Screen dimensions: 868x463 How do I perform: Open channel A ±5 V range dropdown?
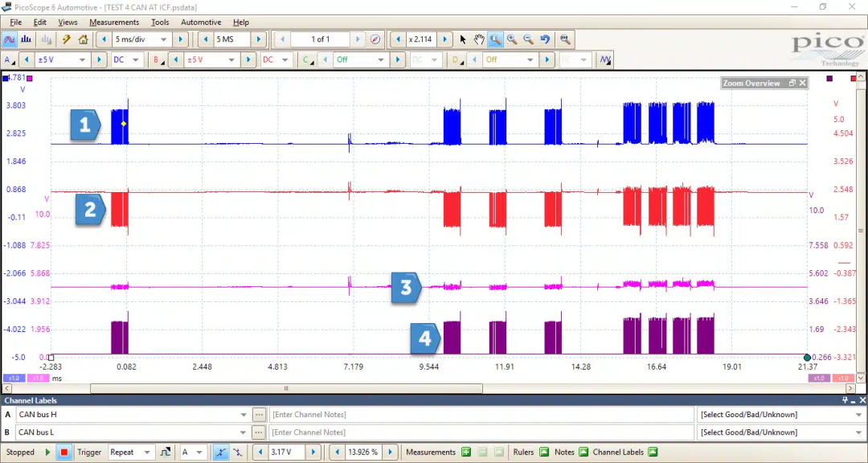pyautogui.click(x=83, y=60)
